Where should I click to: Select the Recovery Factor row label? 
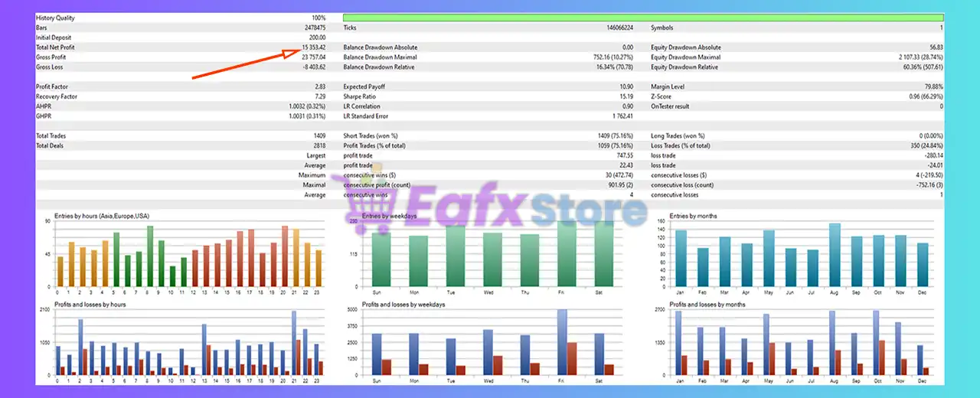click(x=56, y=96)
